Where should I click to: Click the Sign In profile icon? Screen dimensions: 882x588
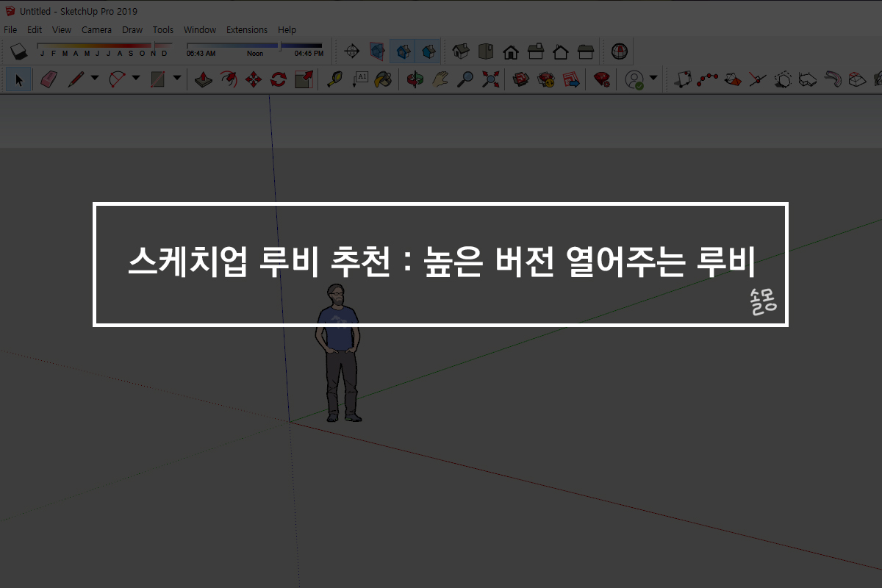[634, 79]
